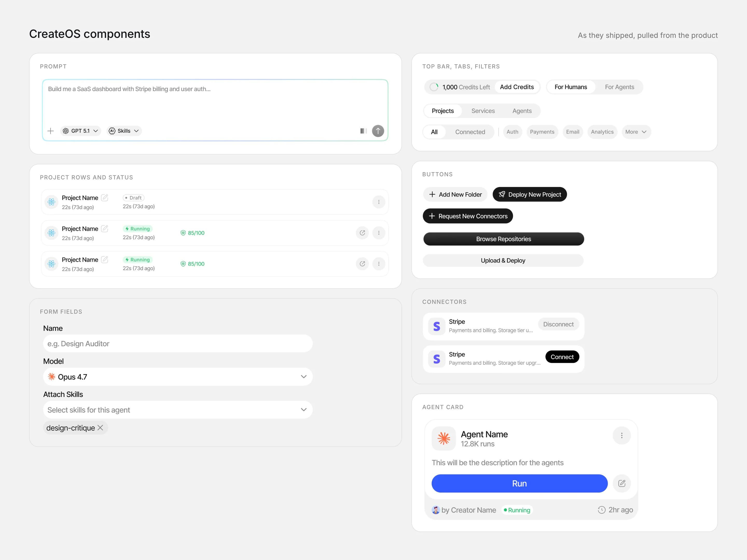This screenshot has width=747, height=560.
Task: Click the Add New Folder button
Action: coord(455,194)
